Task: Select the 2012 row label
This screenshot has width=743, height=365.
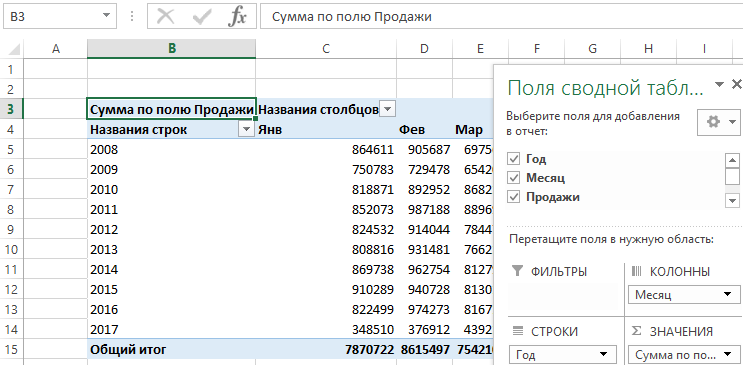Action: click(172, 229)
